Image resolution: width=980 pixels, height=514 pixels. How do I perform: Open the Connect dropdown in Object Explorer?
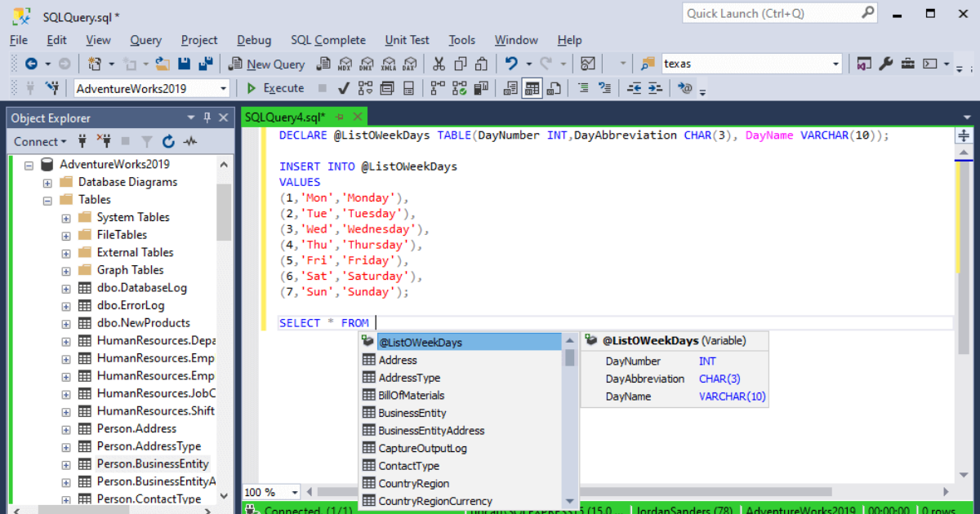click(x=39, y=141)
